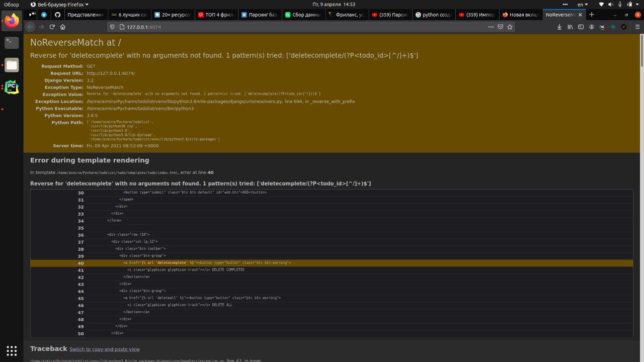This screenshot has height=362, width=644.
Task: Open PyCharm from the dock
Action: pyautogui.click(x=12, y=87)
